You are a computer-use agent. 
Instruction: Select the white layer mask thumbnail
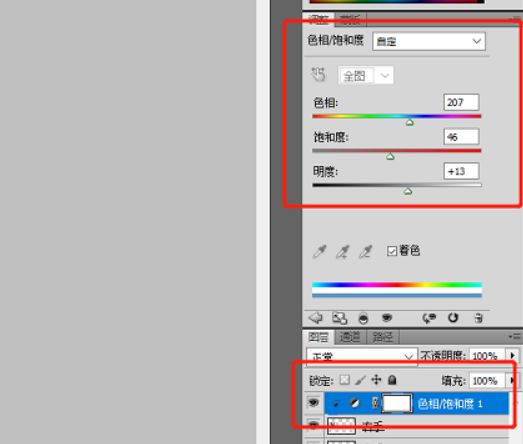point(397,403)
